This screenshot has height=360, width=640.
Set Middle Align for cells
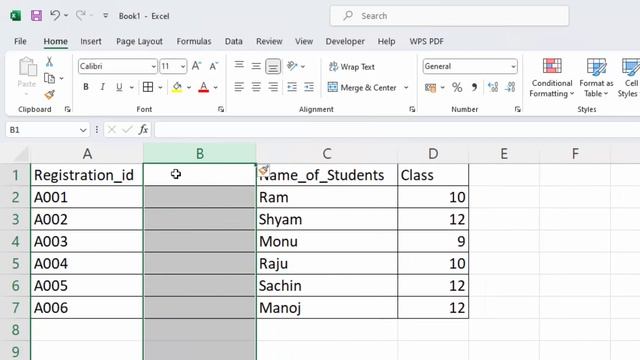tap(256, 66)
